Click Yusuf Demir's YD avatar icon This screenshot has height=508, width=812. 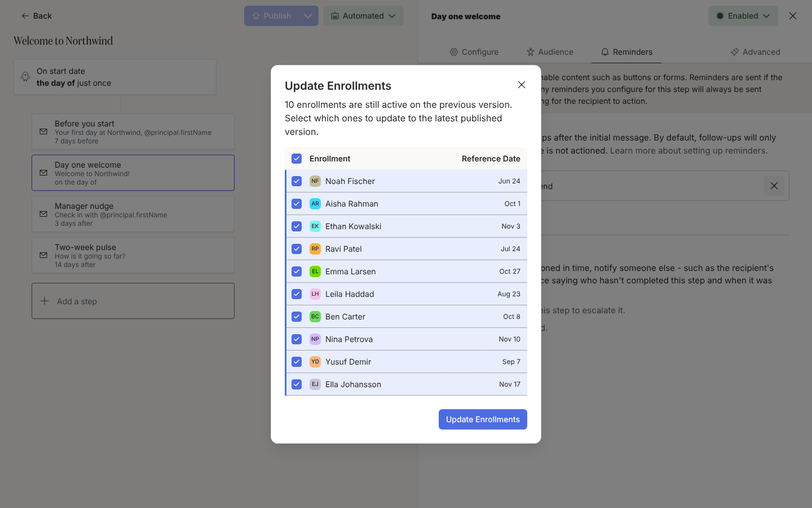pos(315,362)
